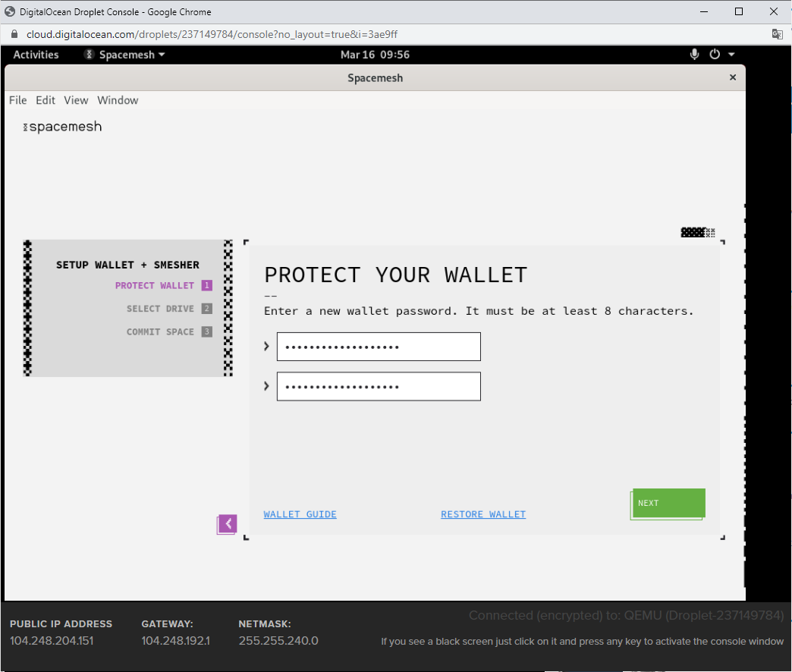Click the Mar 16 09:56 clock

(375, 55)
